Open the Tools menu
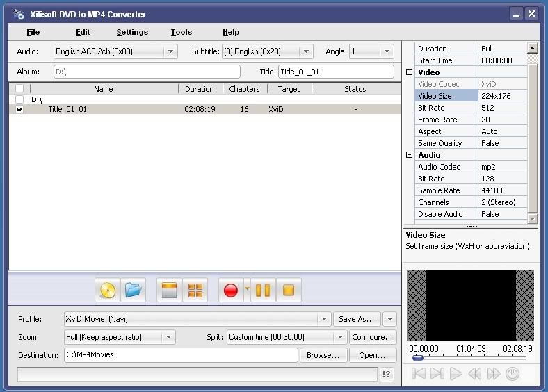 pos(181,32)
